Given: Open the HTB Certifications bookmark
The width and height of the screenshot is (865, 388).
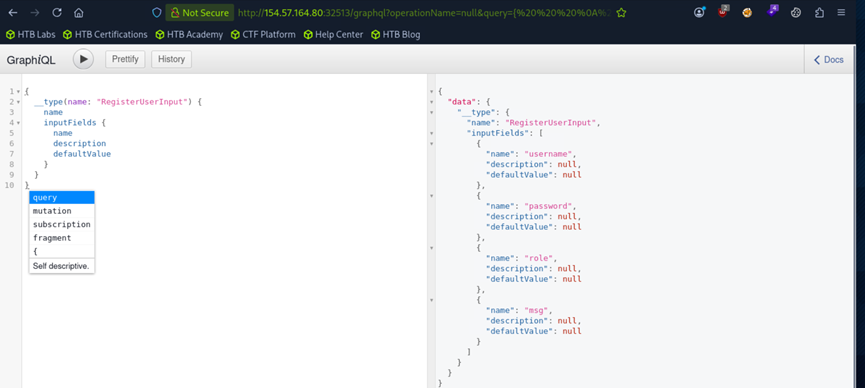Looking at the screenshot, I should tap(105, 34).
